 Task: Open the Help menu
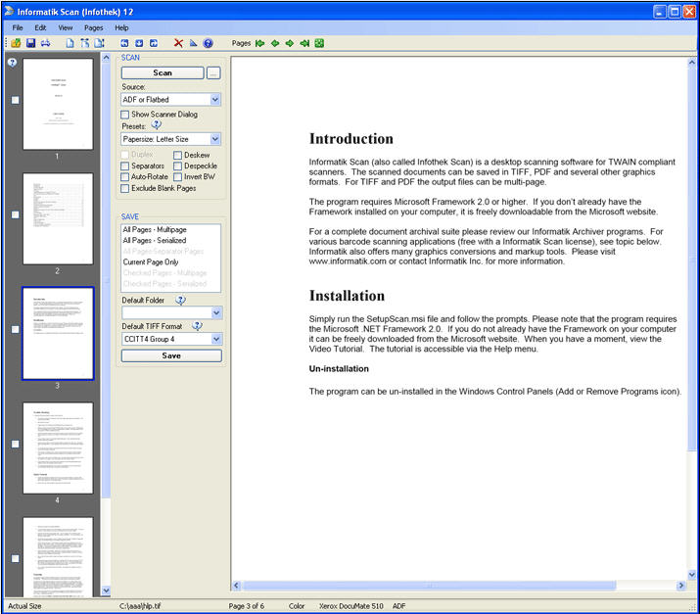pos(121,27)
